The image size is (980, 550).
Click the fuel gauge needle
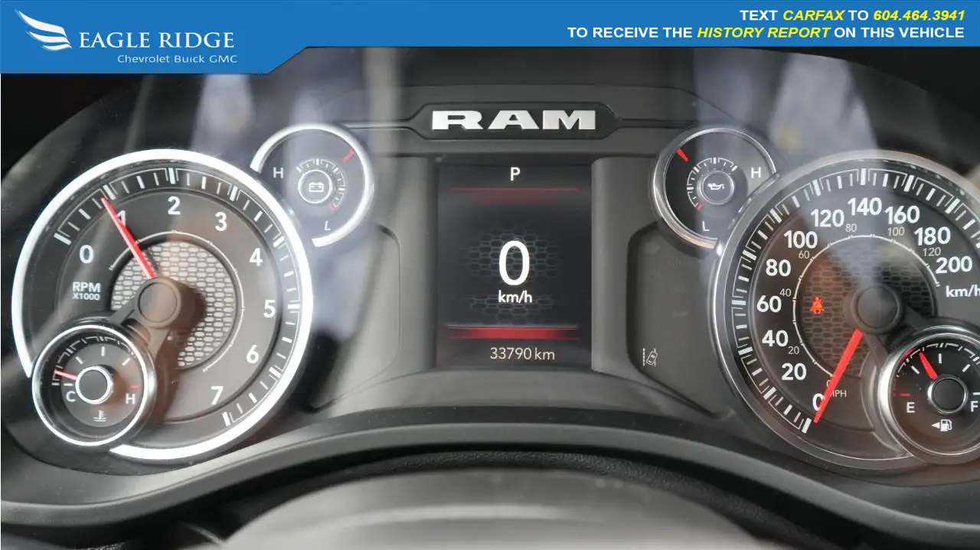(x=926, y=365)
